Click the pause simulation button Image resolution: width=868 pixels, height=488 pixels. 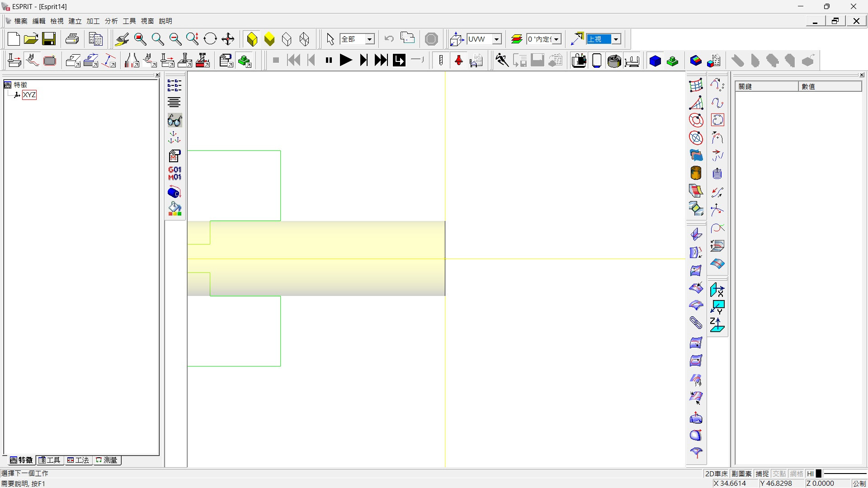pyautogui.click(x=329, y=61)
